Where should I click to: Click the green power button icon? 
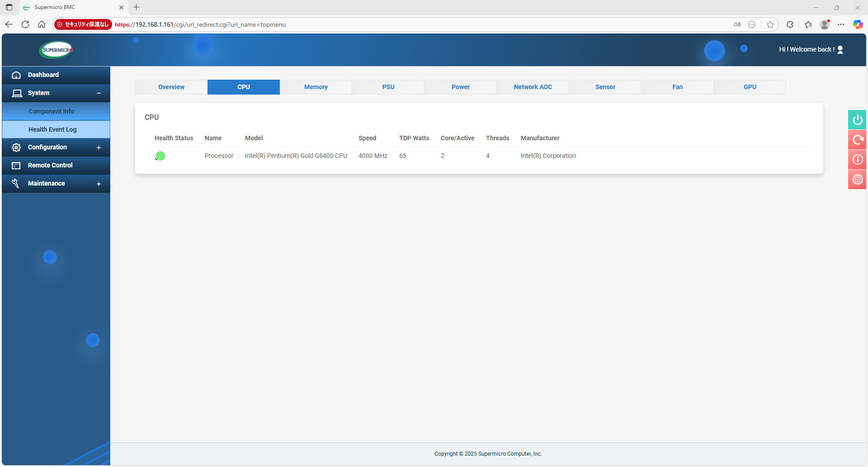857,120
